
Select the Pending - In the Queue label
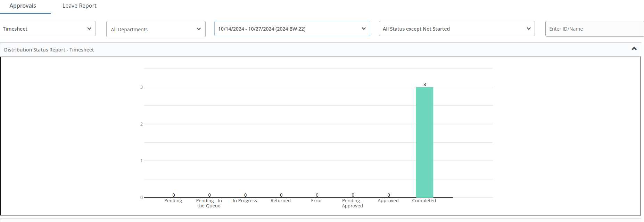209,203
